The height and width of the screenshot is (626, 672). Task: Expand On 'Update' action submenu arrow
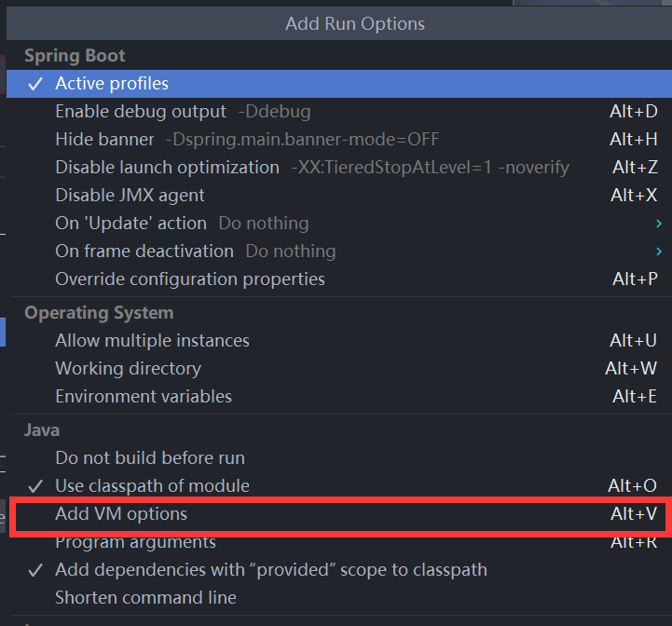659,224
